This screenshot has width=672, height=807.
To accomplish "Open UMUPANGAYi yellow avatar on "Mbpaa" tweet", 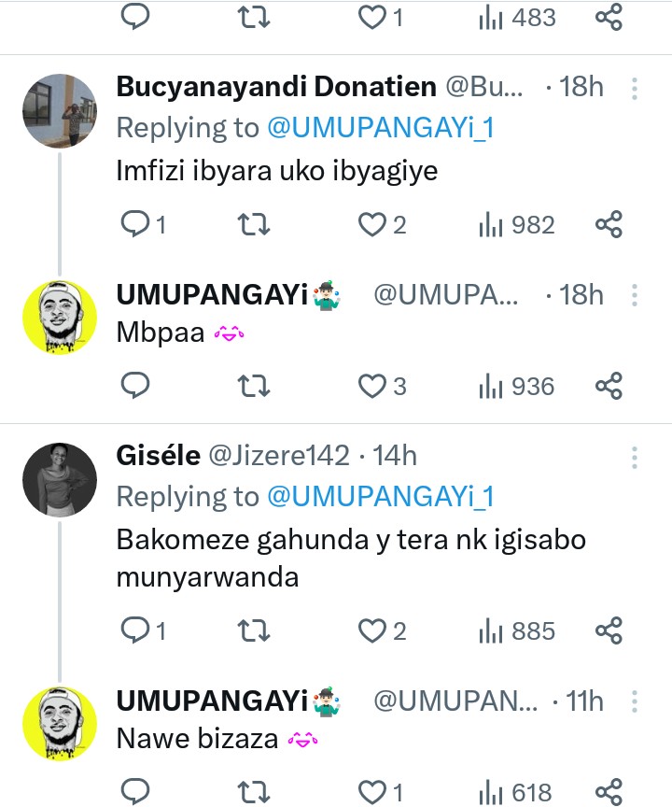I will click(60, 318).
